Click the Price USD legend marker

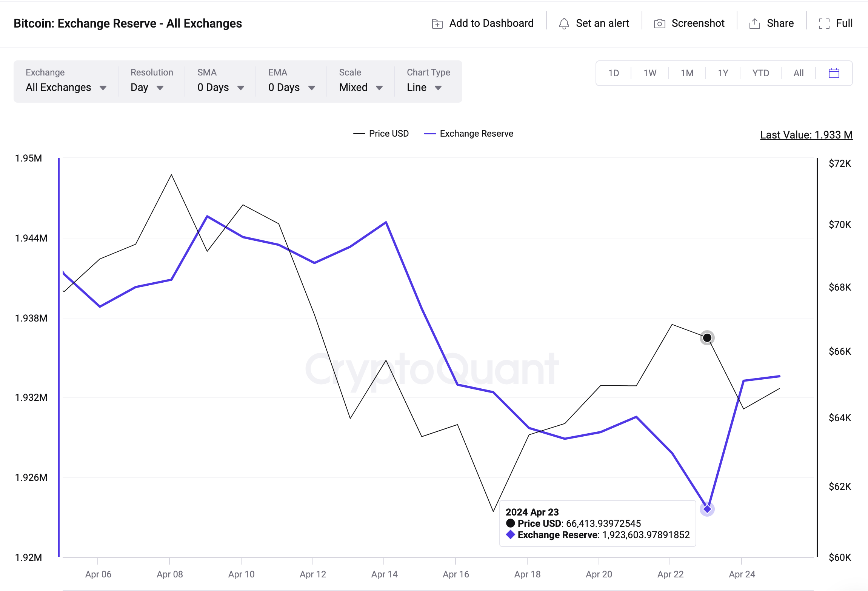[x=359, y=133]
